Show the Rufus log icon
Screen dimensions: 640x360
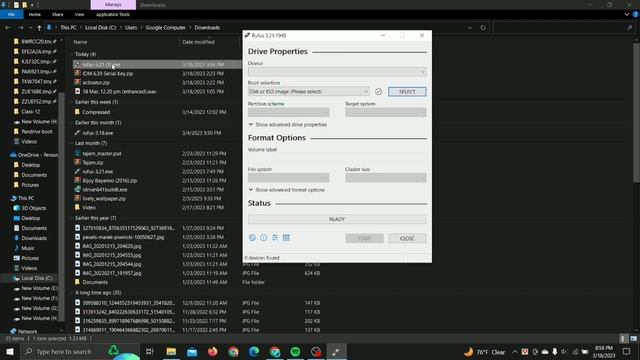[286, 238]
